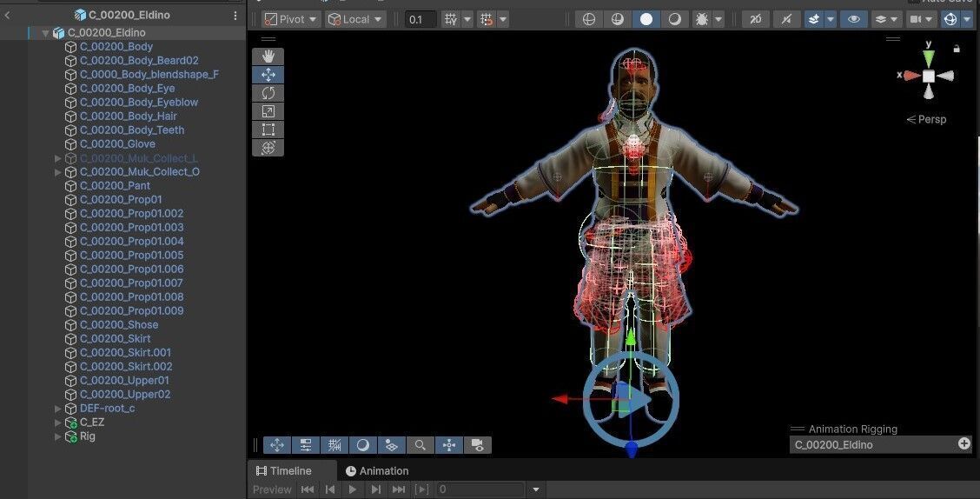This screenshot has width=980, height=499.
Task: Switch to wireframe draw mode globe icon
Action: [589, 19]
